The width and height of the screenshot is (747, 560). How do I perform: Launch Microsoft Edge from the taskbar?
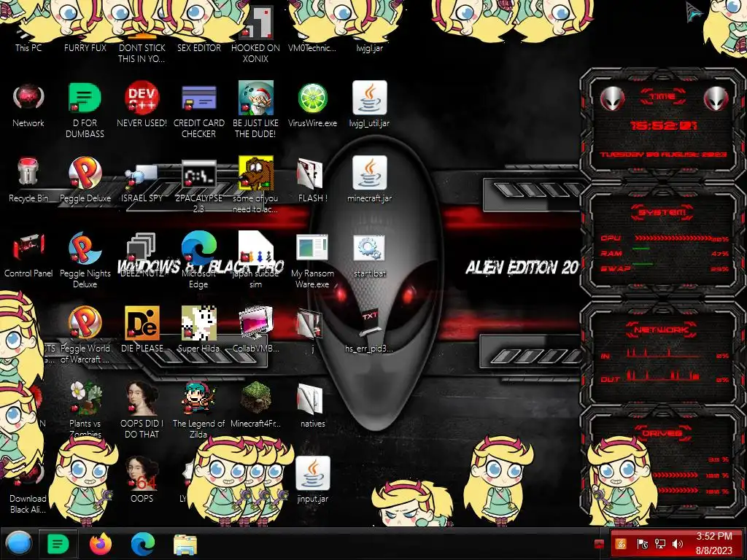[143, 543]
